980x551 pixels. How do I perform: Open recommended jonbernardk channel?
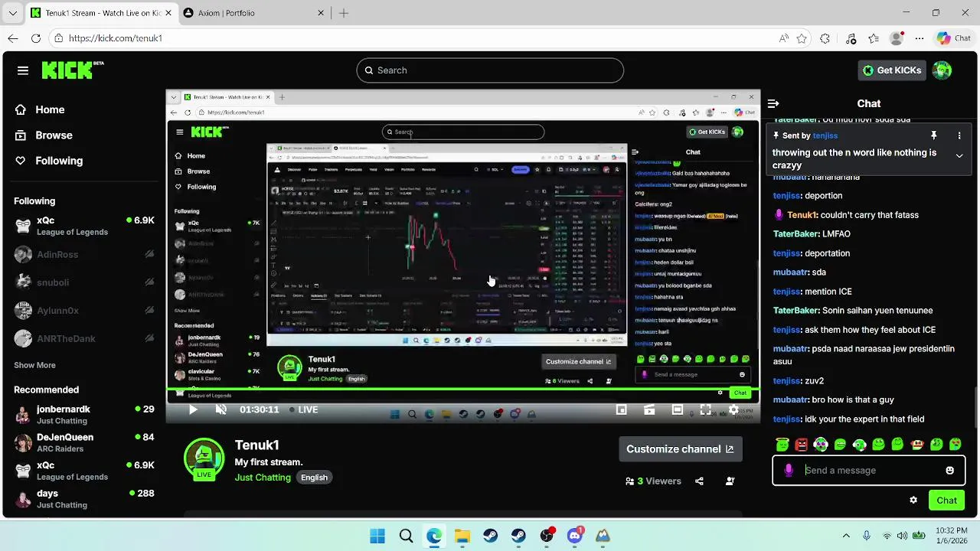click(84, 415)
